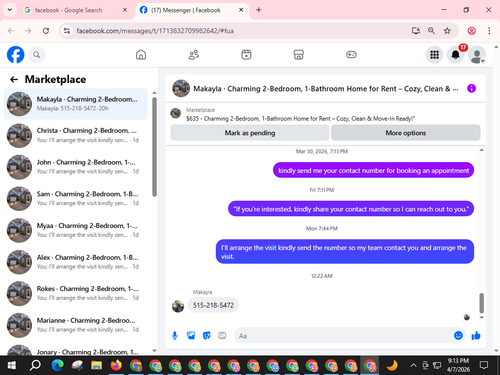Open the Video/Reels icon in top navigation
Screen dimensions: 500x375
point(246,55)
